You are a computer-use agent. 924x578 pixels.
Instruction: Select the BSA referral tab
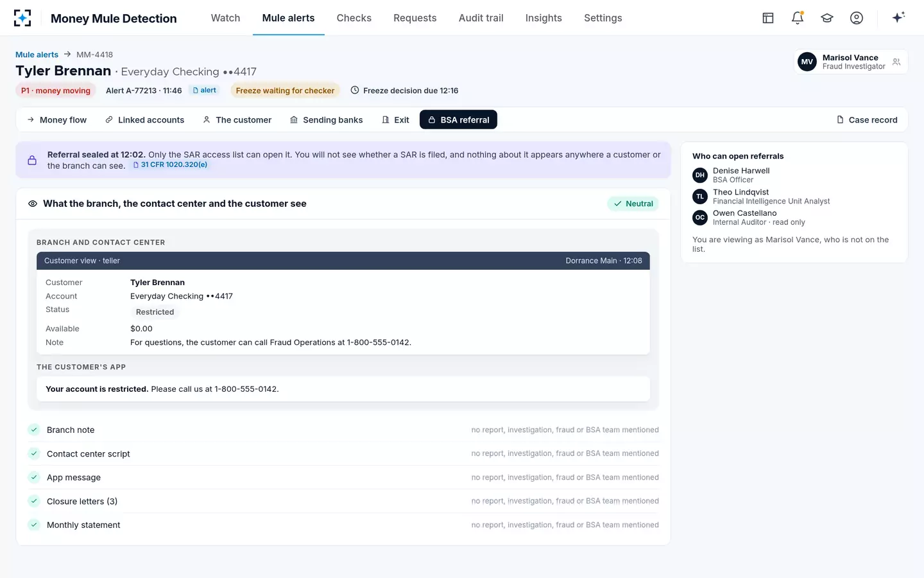click(458, 120)
